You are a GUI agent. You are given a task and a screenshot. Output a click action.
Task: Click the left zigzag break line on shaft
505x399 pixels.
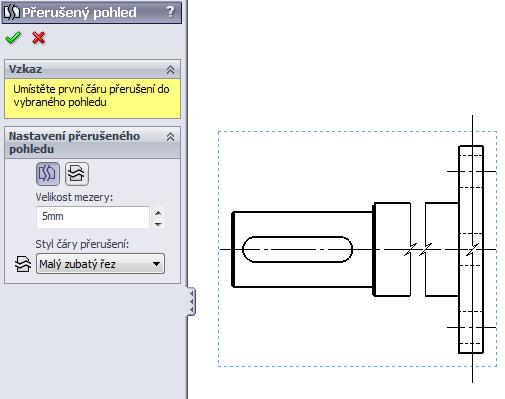(x=410, y=249)
